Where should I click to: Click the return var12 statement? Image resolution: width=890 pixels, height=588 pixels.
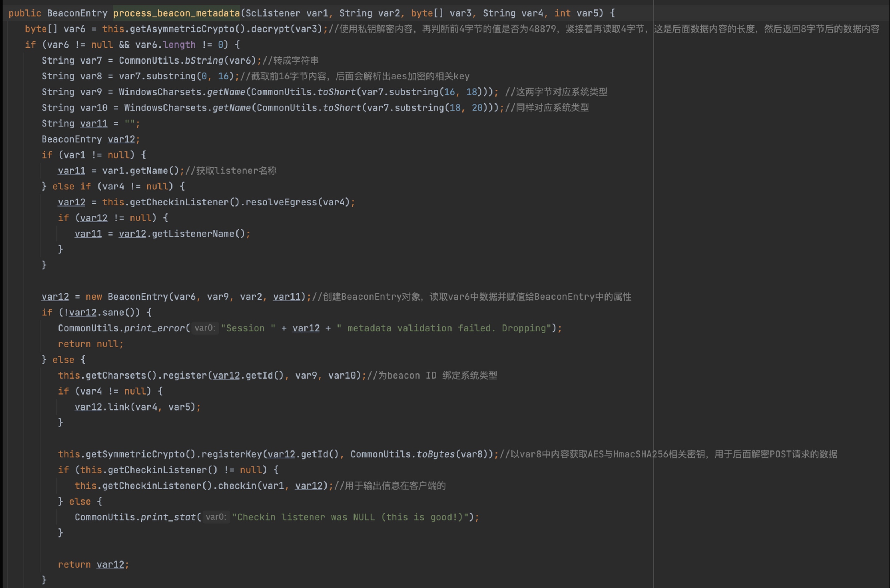tap(93, 564)
